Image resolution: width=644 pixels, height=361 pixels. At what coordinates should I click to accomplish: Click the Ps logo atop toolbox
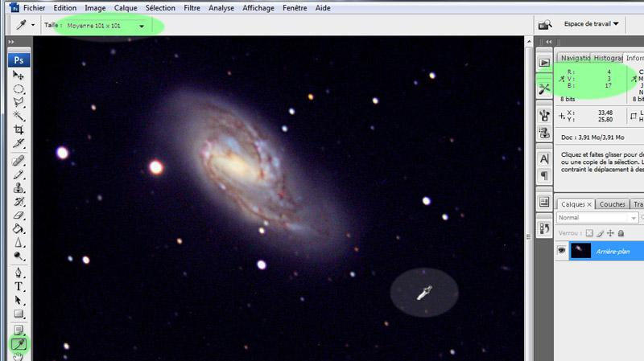pos(19,59)
